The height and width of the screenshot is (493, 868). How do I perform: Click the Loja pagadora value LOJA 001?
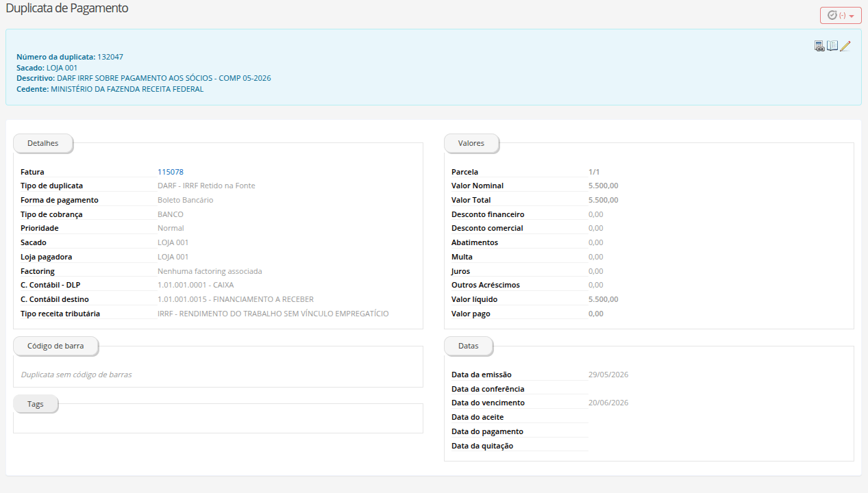pyautogui.click(x=173, y=257)
